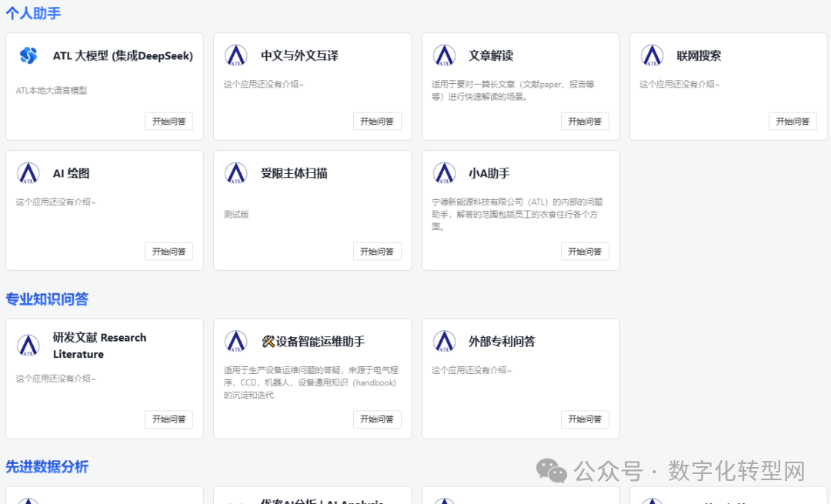Click the DeepSeek swirl icon on ATL 大模型 card
Viewport: 831px width, 504px height.
tap(28, 55)
